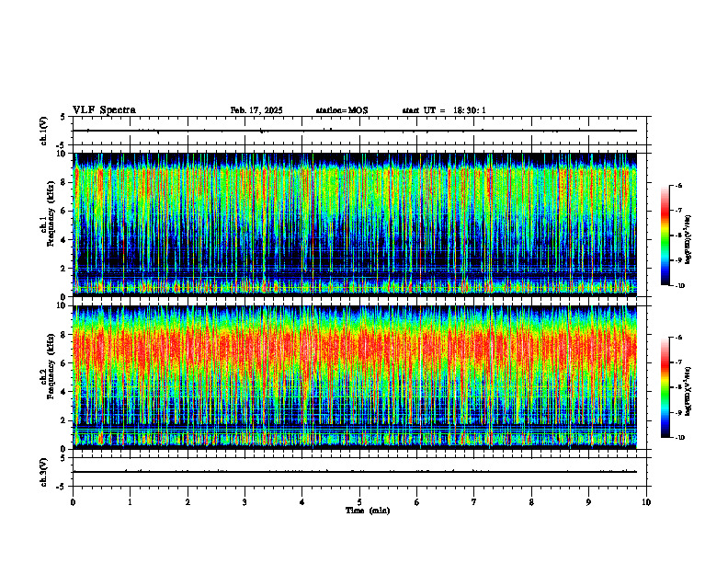Click the ch.3 voltage waveform trace

click(x=355, y=472)
